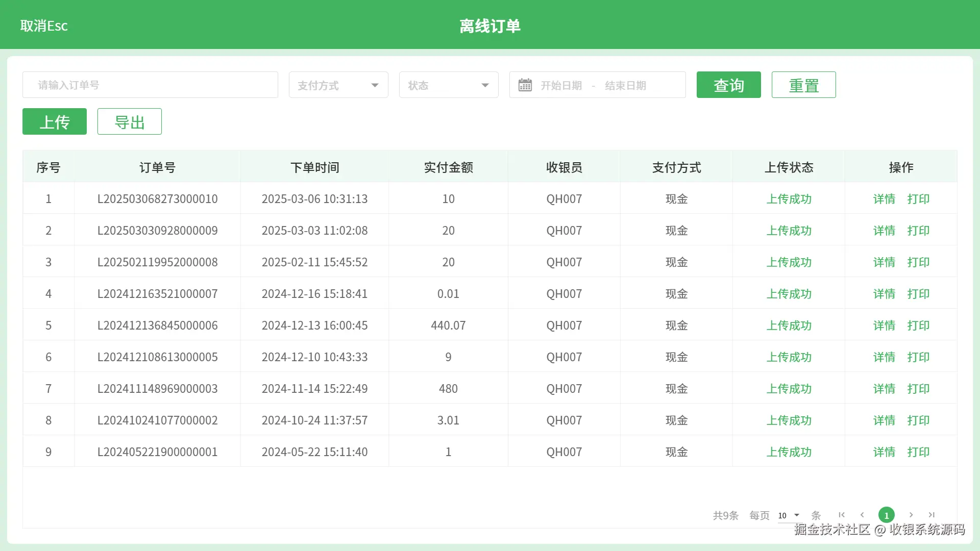Click 打印 for the 440.07 order
Viewport: 980px width, 551px height.
[x=918, y=325]
